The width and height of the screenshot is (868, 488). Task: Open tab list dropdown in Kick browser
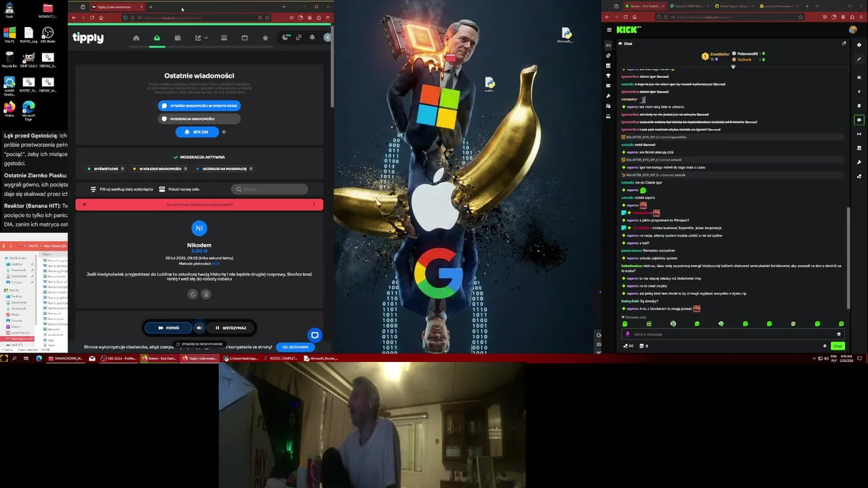[x=817, y=6]
